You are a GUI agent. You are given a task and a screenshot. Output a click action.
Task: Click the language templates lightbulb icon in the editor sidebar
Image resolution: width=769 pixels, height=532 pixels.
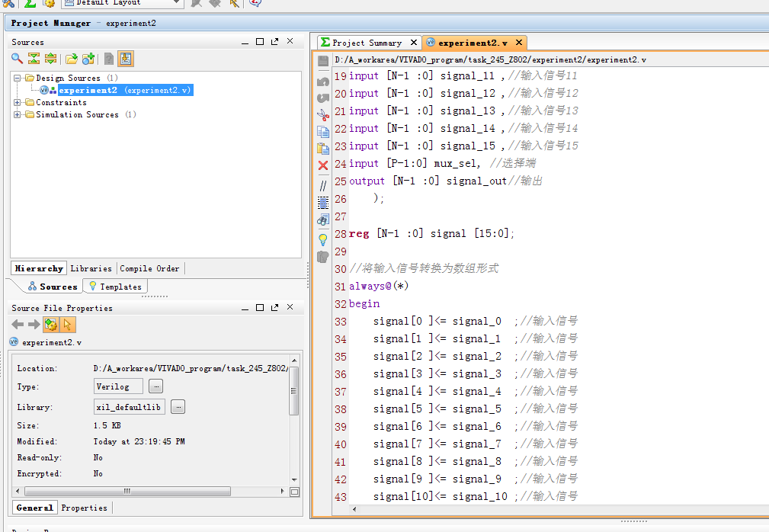(322, 240)
